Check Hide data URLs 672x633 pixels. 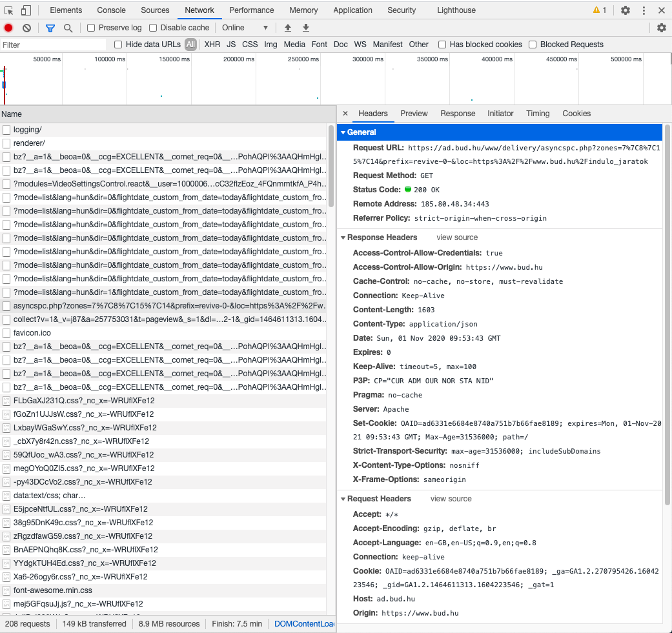pyautogui.click(x=118, y=45)
